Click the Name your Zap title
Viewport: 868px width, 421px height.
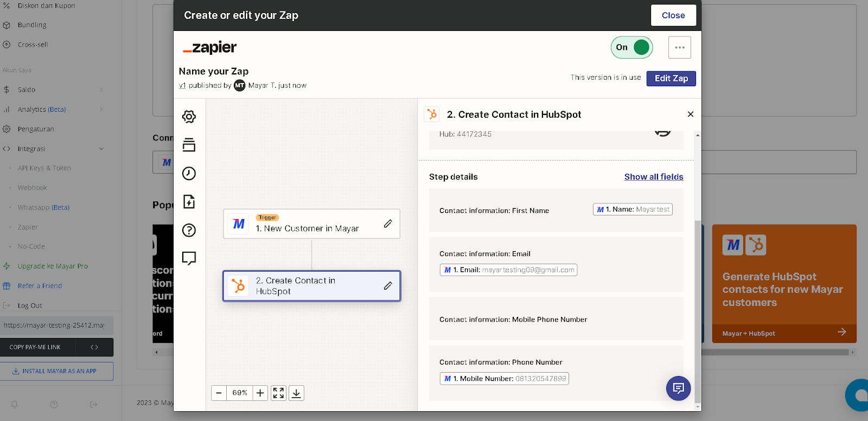pos(214,71)
